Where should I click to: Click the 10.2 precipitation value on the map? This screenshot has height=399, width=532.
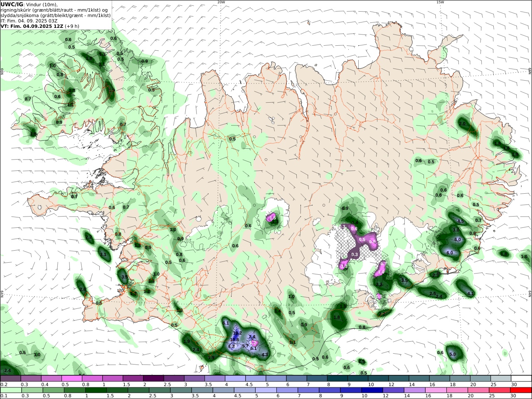237,333
